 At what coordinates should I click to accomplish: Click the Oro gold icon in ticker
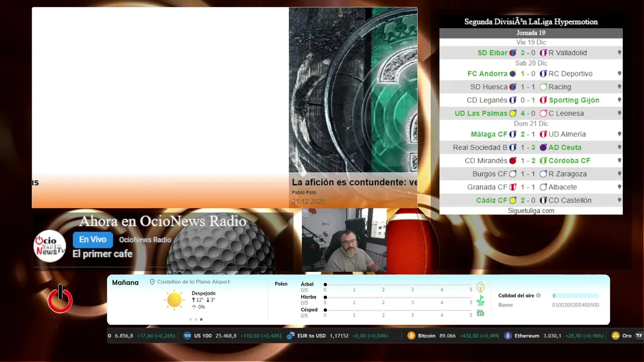(615, 336)
